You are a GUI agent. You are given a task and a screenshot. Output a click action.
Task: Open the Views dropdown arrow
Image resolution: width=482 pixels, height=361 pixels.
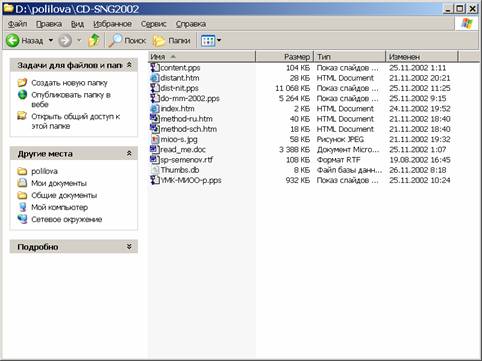click(219, 41)
